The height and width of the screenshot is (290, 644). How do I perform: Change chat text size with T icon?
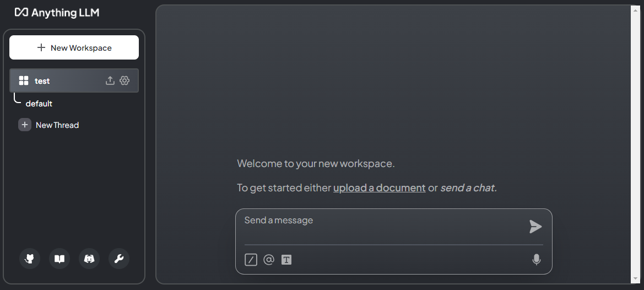[x=286, y=260]
